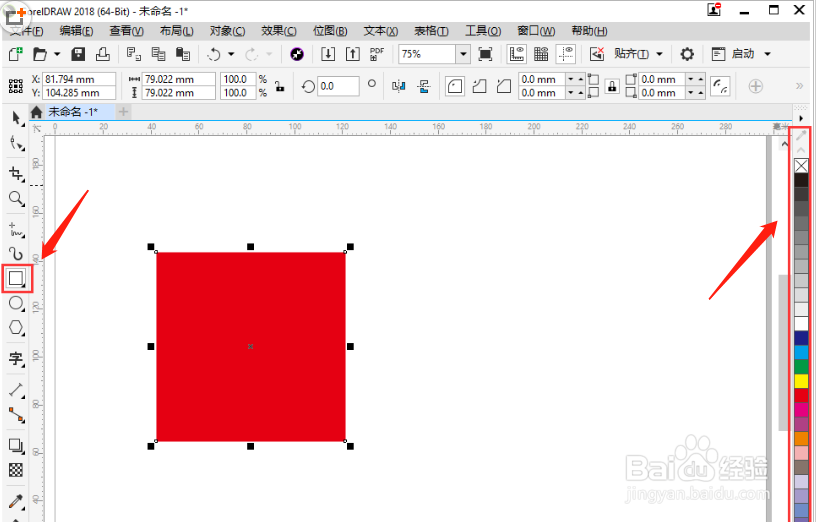Viewport: 816px width, 522px height.
Task: Open the 效果(C) menu
Action: 279,31
